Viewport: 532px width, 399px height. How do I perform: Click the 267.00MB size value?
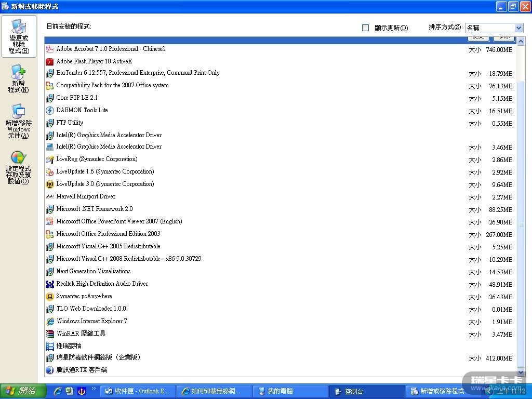point(499,235)
